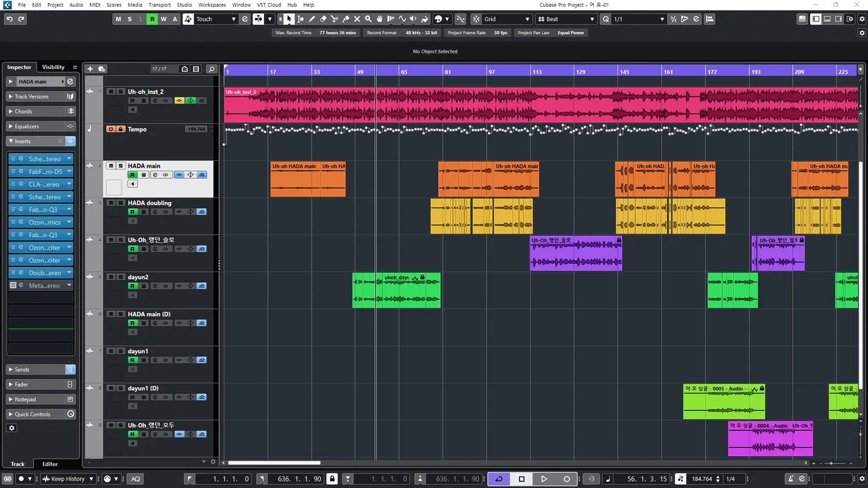Open the 1/1 quantize preset dropdown
This screenshot has height=488, width=868.
[639, 19]
